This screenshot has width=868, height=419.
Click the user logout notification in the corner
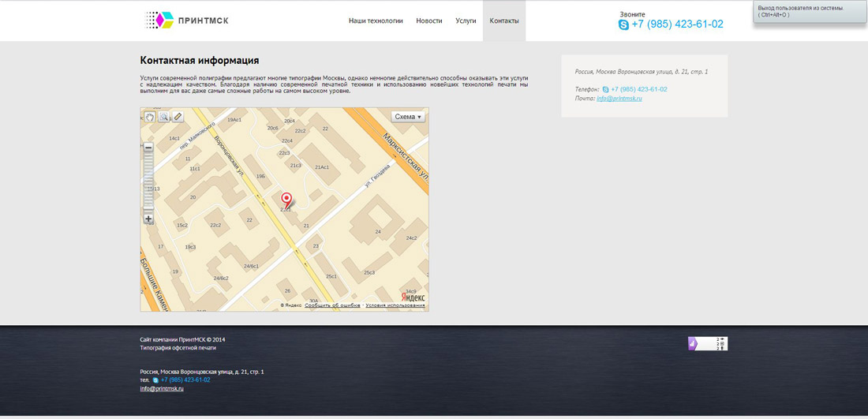pyautogui.click(x=810, y=12)
